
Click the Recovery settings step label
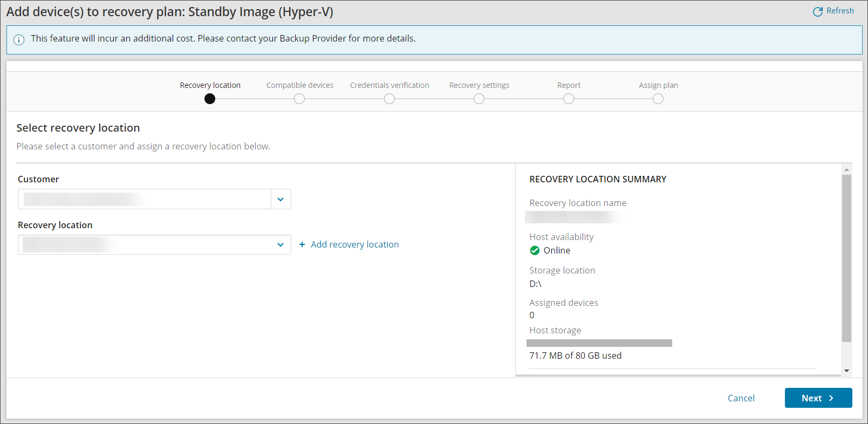point(479,85)
